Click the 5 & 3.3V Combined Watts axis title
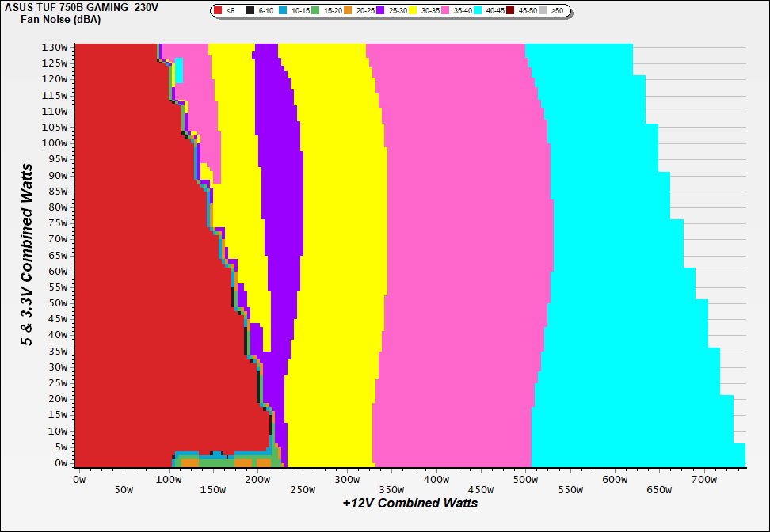The image size is (770, 532). click(x=27, y=255)
